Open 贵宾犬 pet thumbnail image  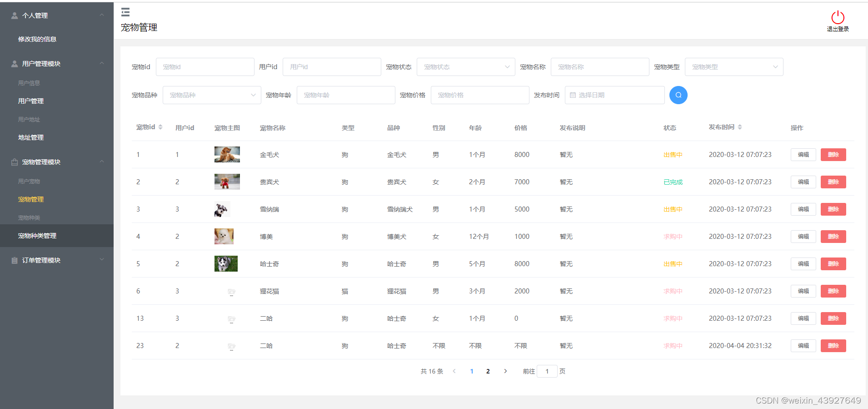227,182
